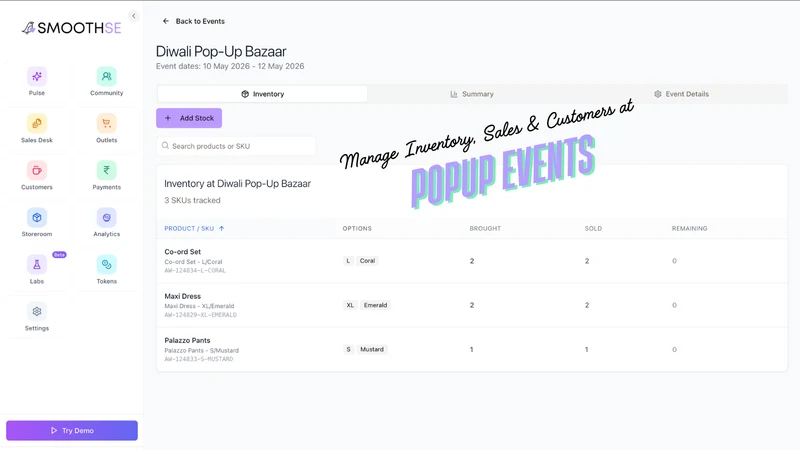This screenshot has width=800, height=450.
Task: Select the Co-ord Set product row
Action: (x=472, y=261)
